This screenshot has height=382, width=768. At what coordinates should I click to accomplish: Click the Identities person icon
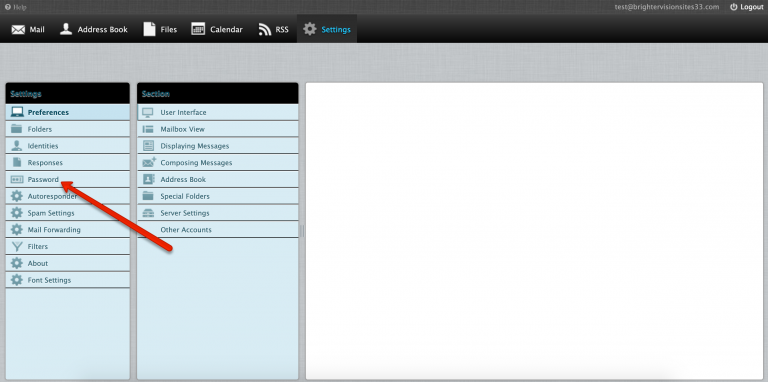(17, 145)
